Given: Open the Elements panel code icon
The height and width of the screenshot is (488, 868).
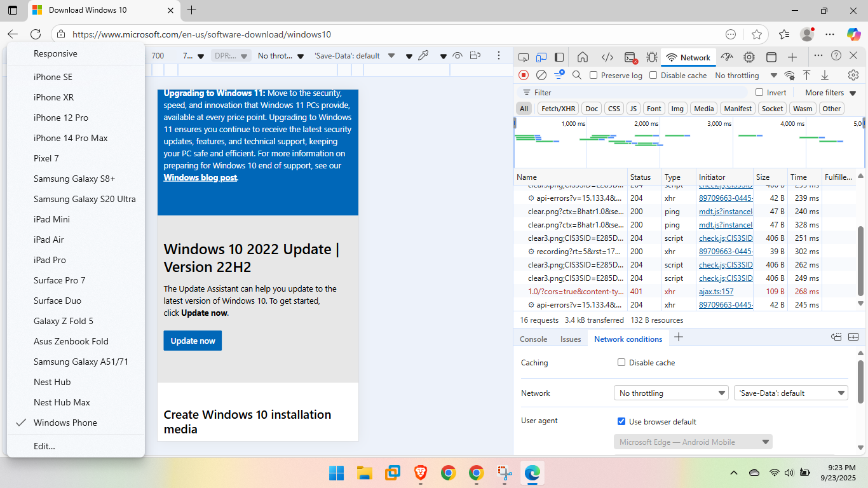Looking at the screenshot, I should point(607,57).
